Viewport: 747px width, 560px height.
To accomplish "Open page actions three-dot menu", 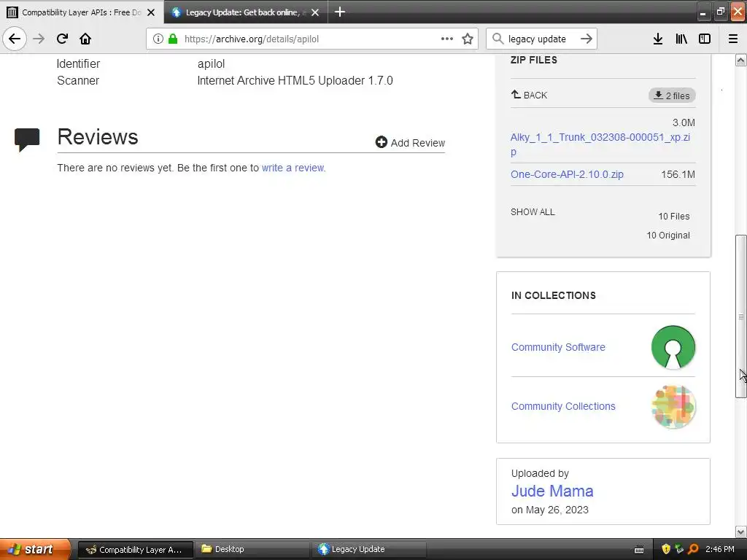I will point(447,39).
